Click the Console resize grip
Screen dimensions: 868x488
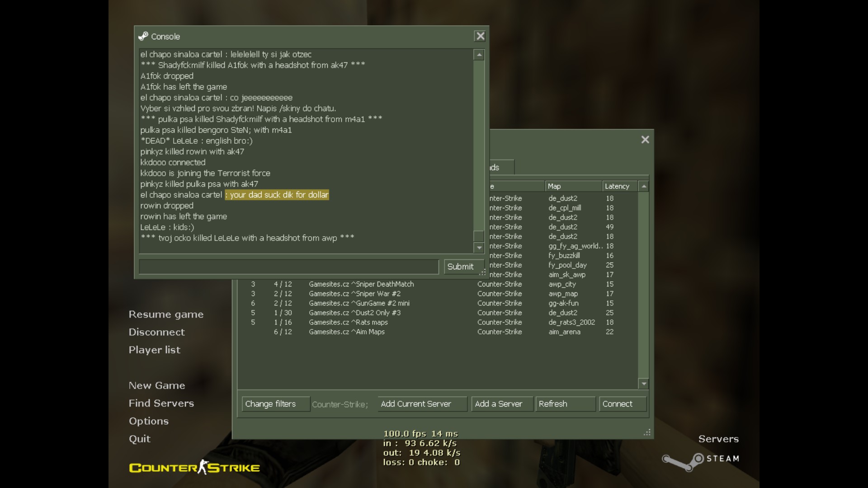click(x=482, y=272)
